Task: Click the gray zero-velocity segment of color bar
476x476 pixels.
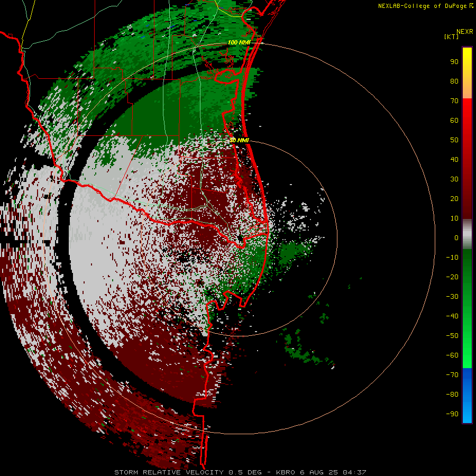Action: pyautogui.click(x=467, y=234)
